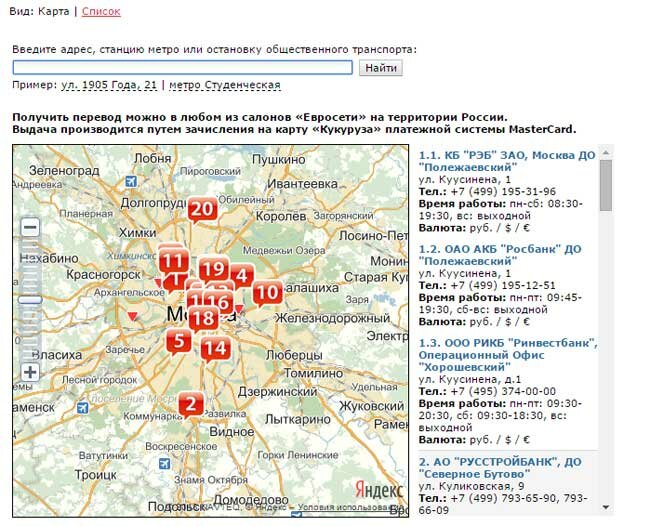The height and width of the screenshot is (526, 650).
Task: Click Железнодорожный label on the map
Action: pyautogui.click(x=332, y=318)
